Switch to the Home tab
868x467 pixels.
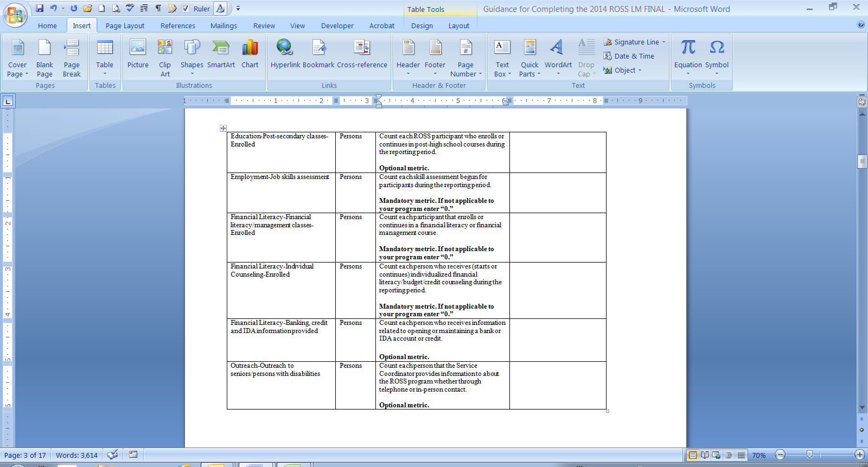(x=47, y=25)
